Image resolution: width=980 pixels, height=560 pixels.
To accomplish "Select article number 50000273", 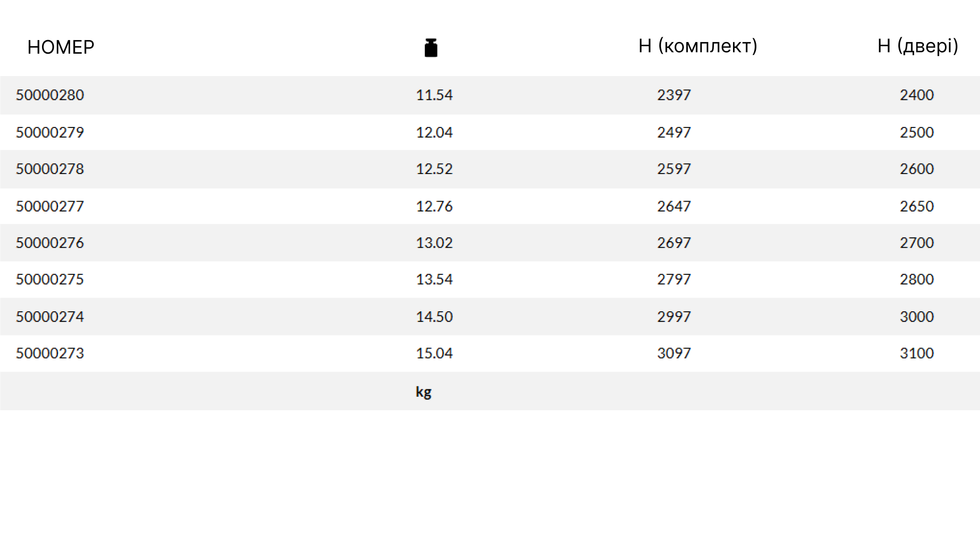I will (50, 353).
